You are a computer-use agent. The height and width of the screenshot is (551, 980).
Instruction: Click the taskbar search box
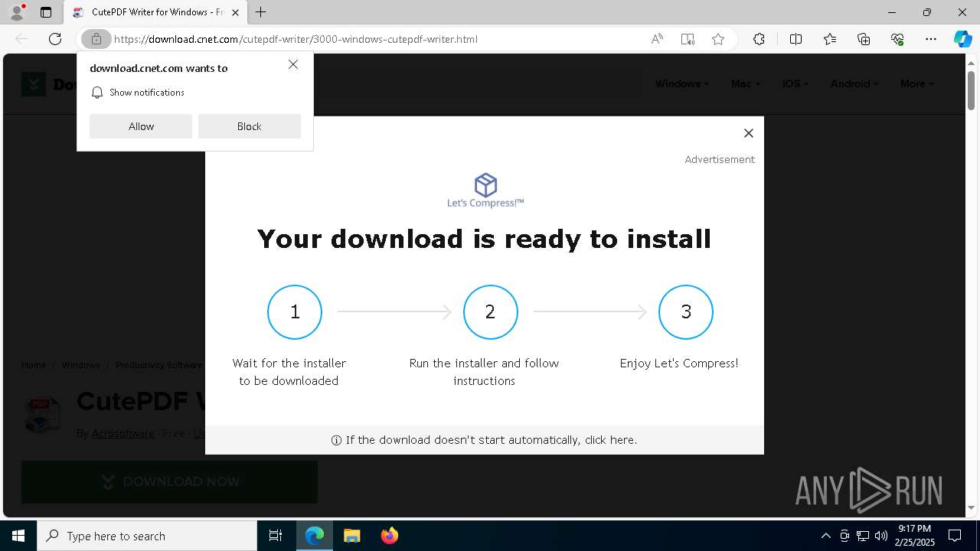[x=147, y=536]
